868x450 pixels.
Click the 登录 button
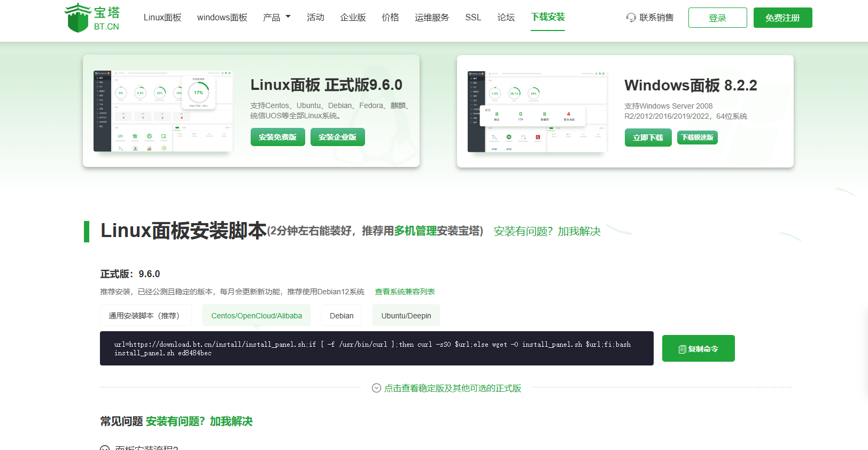[x=717, y=18]
